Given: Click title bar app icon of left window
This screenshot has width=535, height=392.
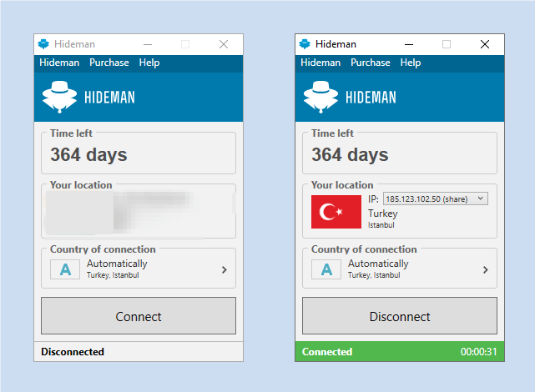Looking at the screenshot, I should [43, 44].
